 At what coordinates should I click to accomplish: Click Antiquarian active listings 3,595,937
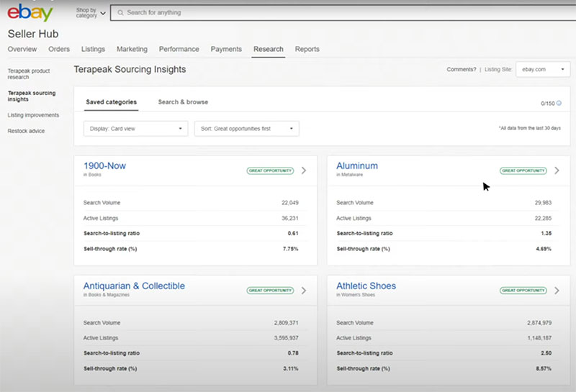(286, 338)
